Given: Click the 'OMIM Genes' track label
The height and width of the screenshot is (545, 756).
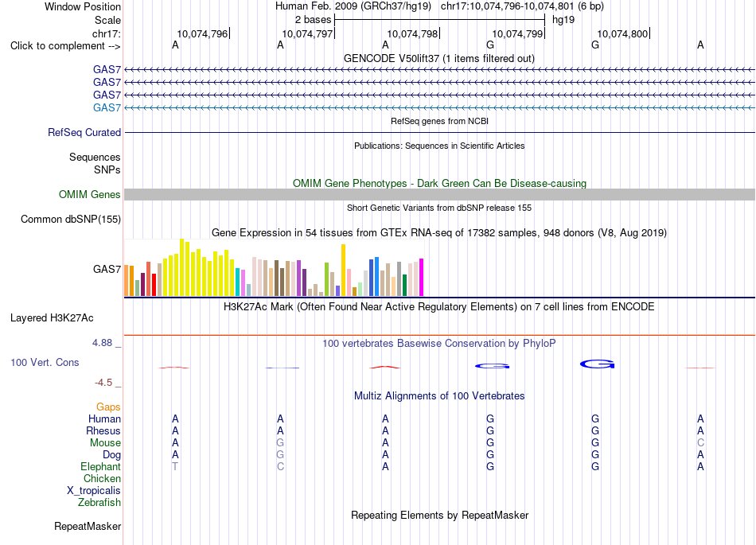Looking at the screenshot, I should (90, 195).
